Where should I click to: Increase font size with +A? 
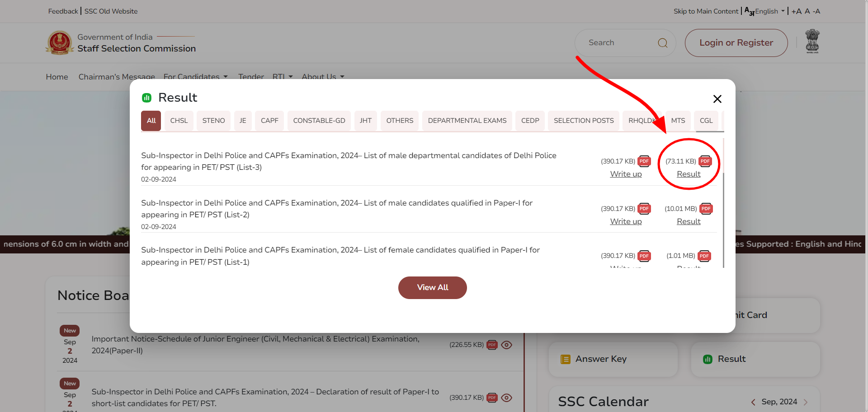(796, 11)
